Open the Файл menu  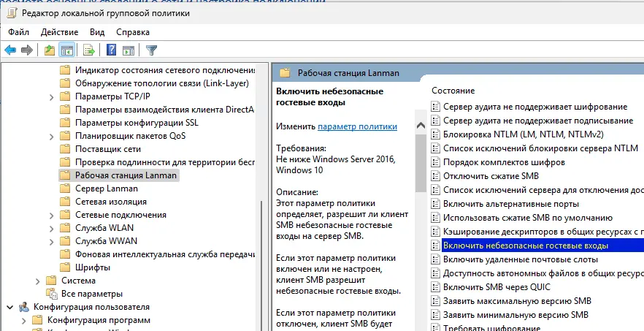pos(18,32)
